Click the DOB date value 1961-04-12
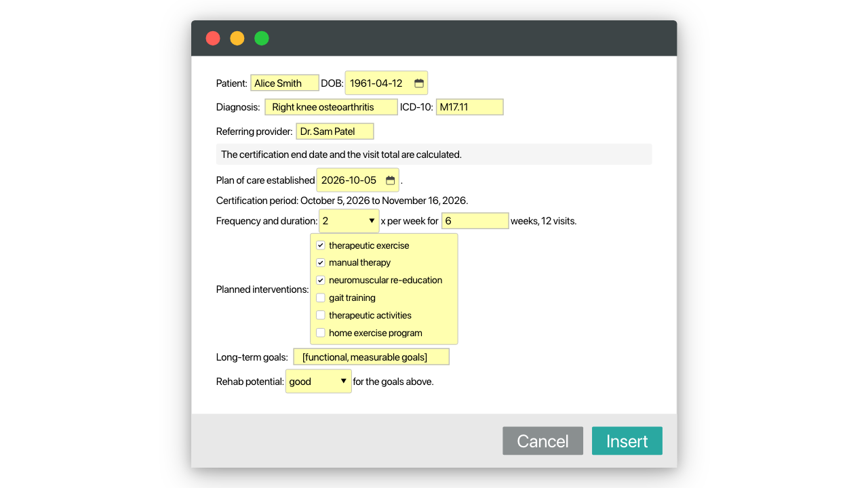The height and width of the screenshot is (488, 868). [x=376, y=83]
